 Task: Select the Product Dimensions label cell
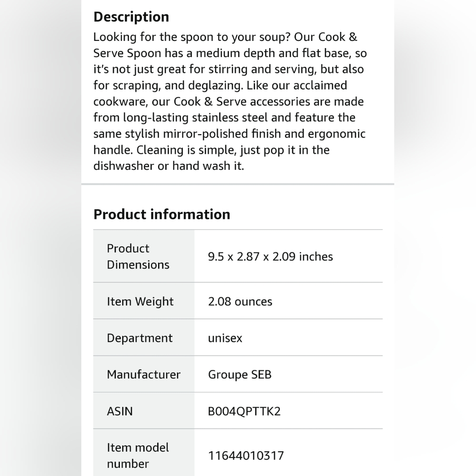click(144, 256)
